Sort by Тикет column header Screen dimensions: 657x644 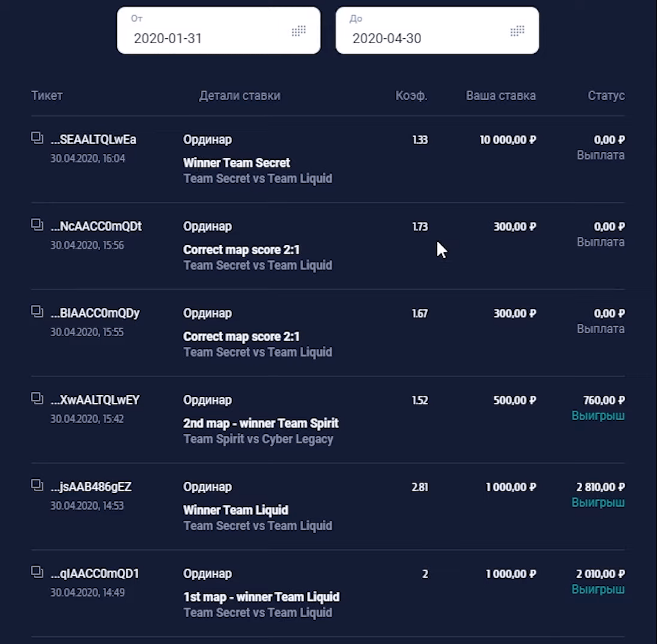point(47,96)
